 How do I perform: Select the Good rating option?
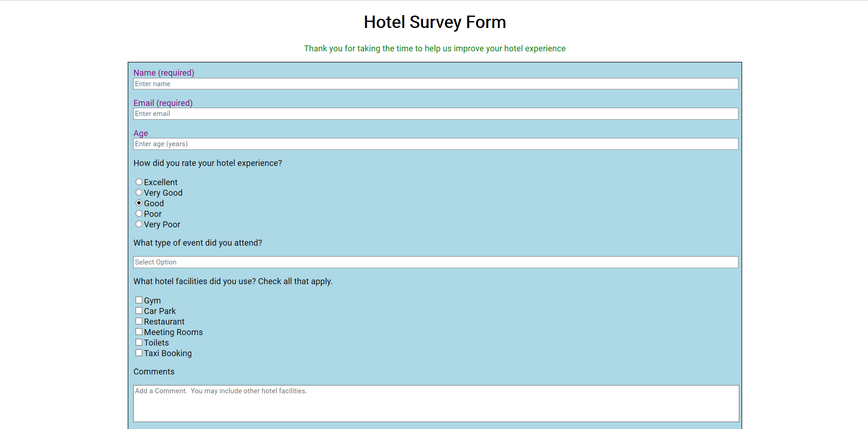139,203
